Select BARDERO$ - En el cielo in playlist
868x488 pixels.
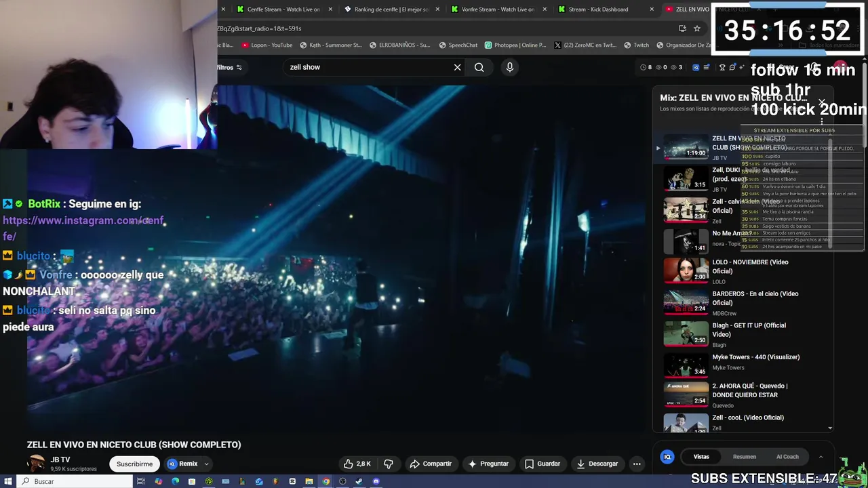coord(743,302)
